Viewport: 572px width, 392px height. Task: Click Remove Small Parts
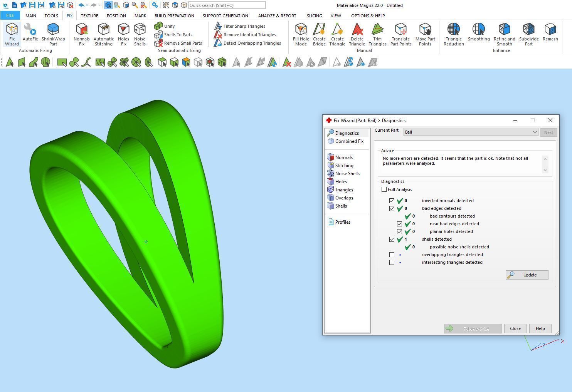tap(178, 43)
